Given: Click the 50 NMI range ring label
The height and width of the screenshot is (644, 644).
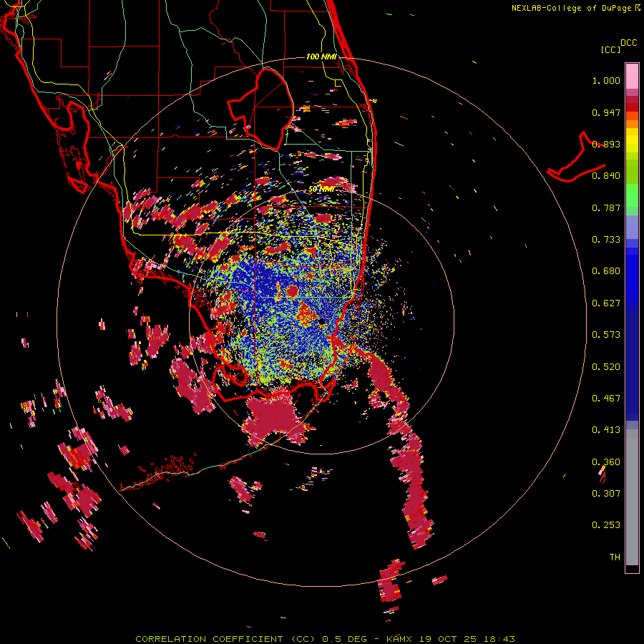Looking at the screenshot, I should click(x=321, y=190).
